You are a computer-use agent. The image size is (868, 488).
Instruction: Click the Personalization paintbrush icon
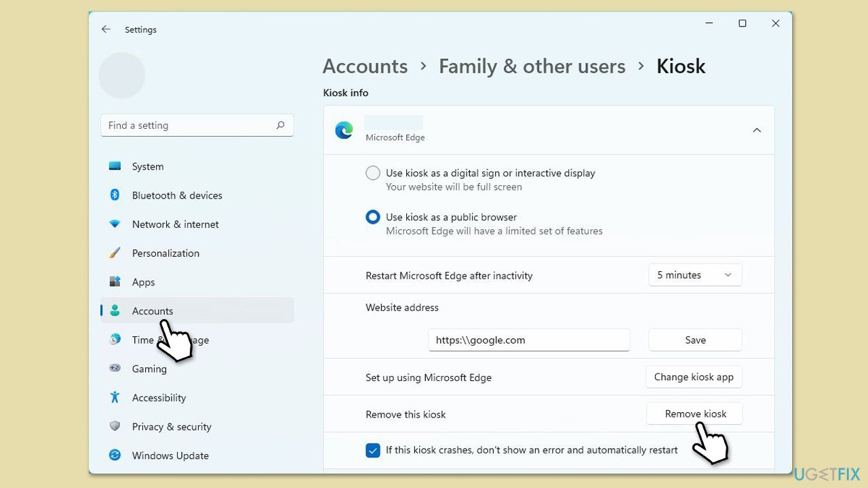point(115,253)
